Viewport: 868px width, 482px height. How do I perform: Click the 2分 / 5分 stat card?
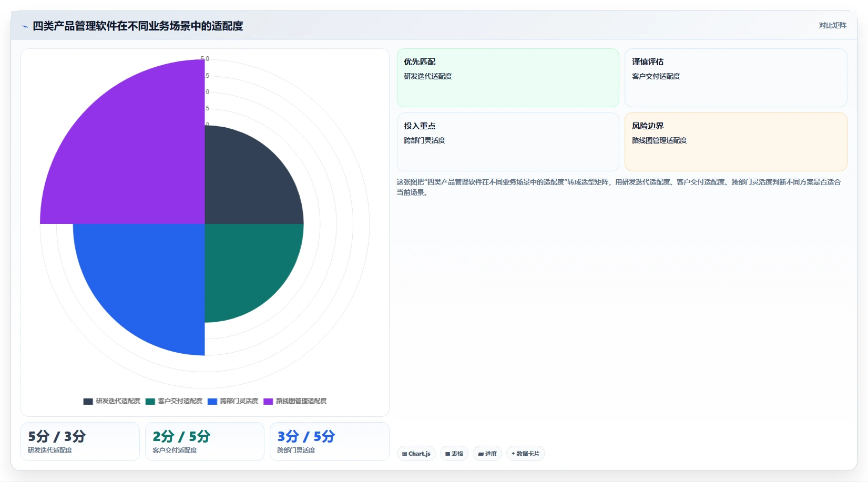click(x=205, y=442)
